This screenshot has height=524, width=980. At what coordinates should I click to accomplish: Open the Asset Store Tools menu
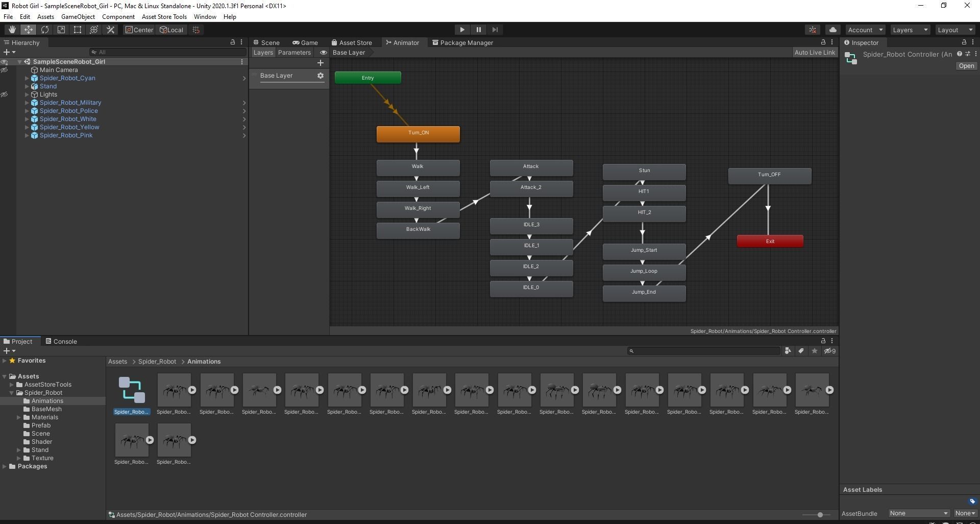(164, 17)
